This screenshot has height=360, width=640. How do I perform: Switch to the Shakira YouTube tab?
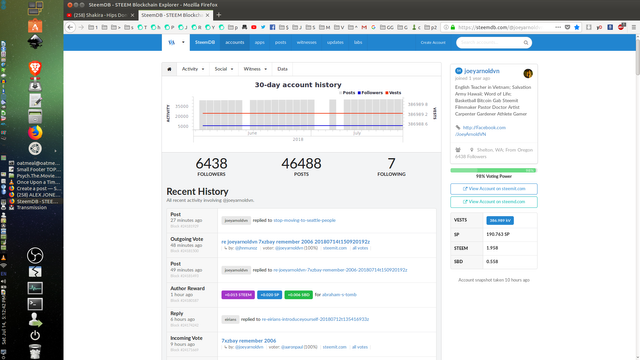pos(100,15)
